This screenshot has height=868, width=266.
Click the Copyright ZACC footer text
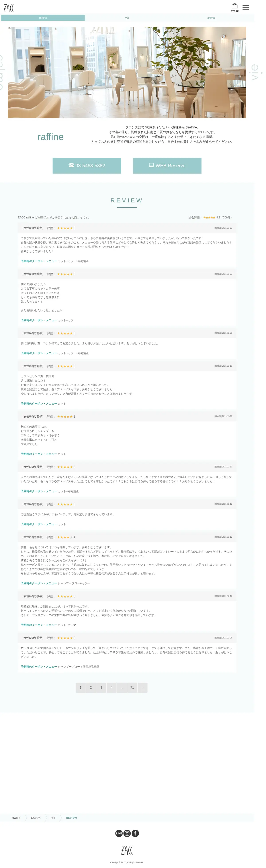pyautogui.click(x=127, y=862)
